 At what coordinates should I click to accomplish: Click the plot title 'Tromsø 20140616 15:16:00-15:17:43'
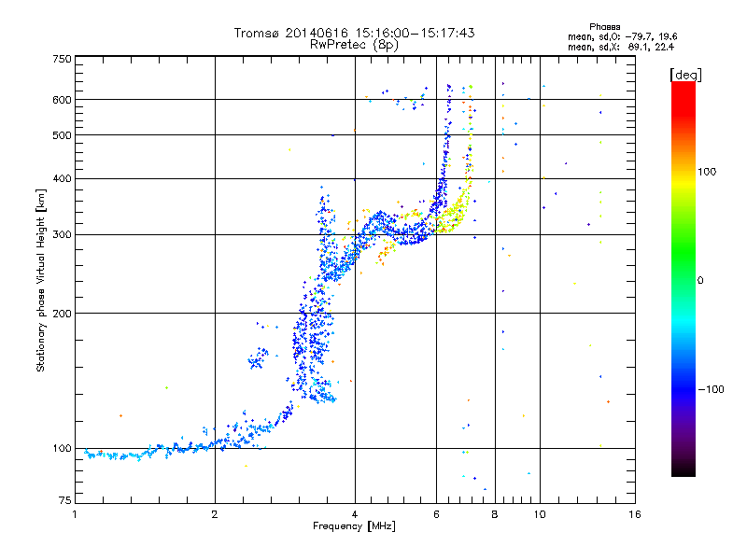354,33
